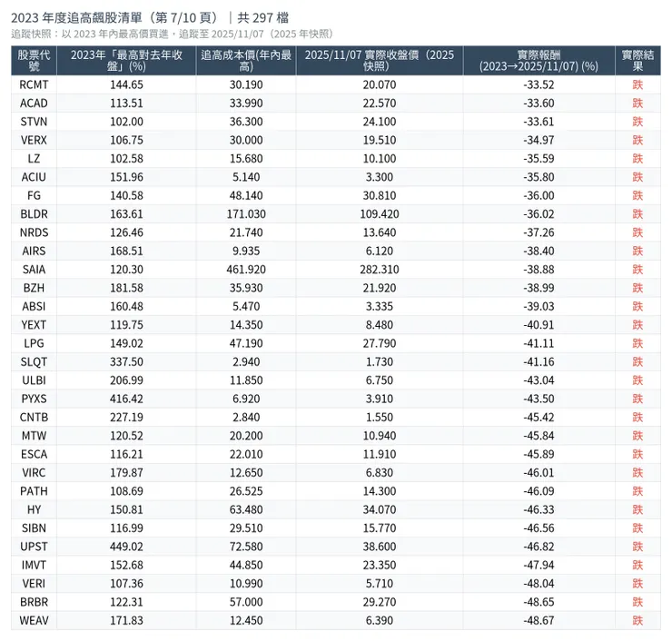The height and width of the screenshot is (641, 672).
Task: Click the 449.02 value in UPST row
Action: (x=126, y=547)
